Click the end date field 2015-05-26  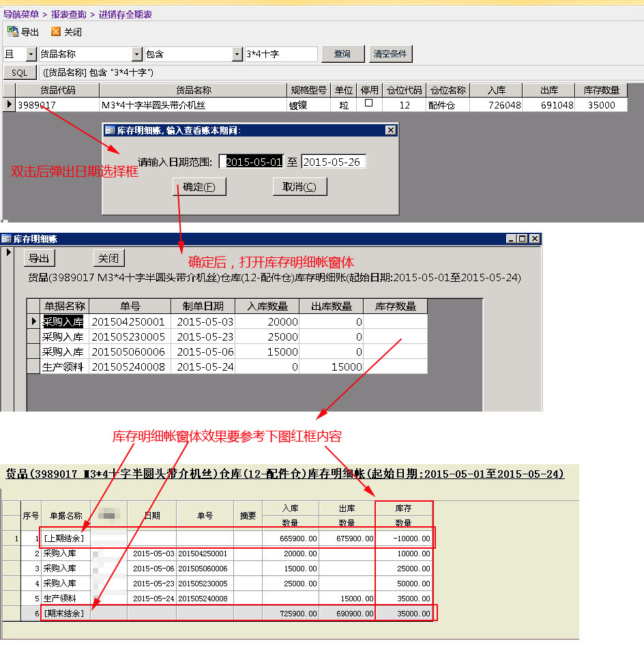(333, 162)
